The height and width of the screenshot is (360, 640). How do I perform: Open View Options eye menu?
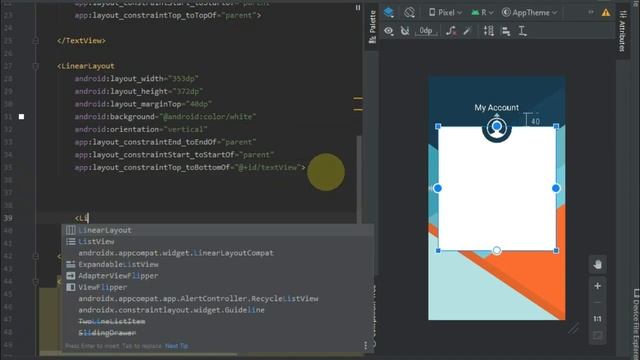389,31
